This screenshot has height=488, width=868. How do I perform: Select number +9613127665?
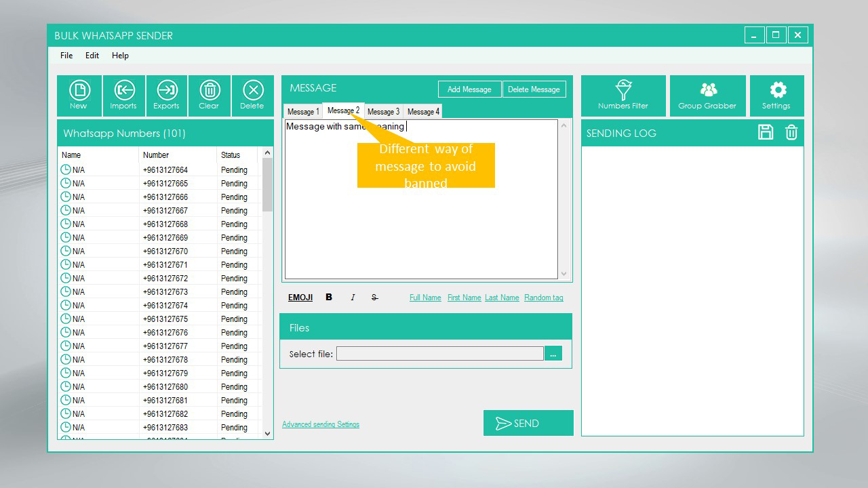pos(165,184)
